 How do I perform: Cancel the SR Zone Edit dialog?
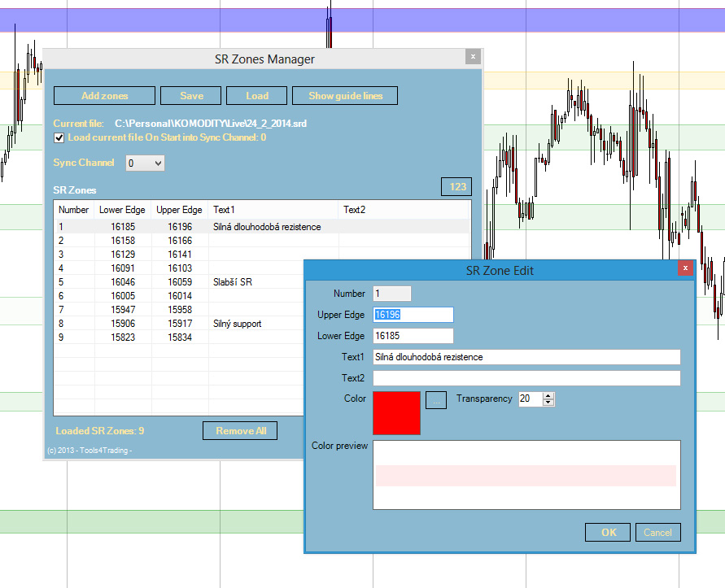pyautogui.click(x=657, y=533)
